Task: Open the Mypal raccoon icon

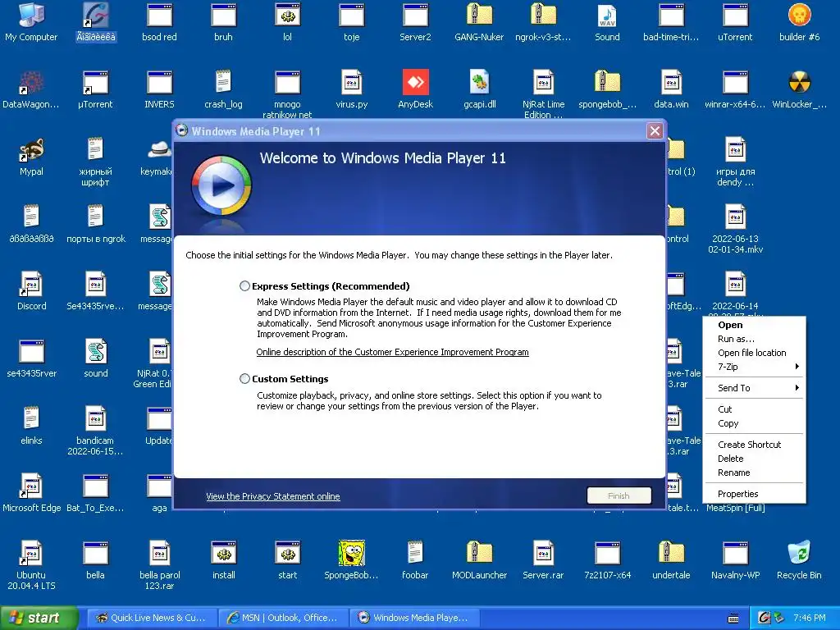Action: (31, 157)
